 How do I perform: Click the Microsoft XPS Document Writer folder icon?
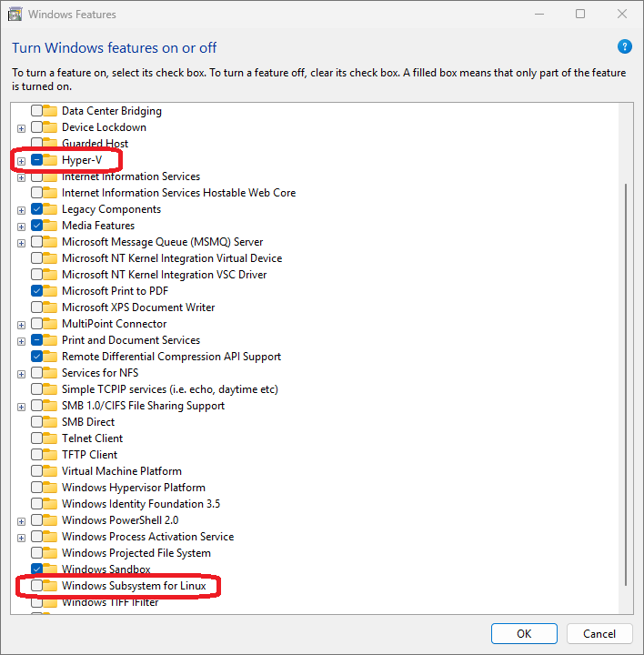click(x=50, y=307)
